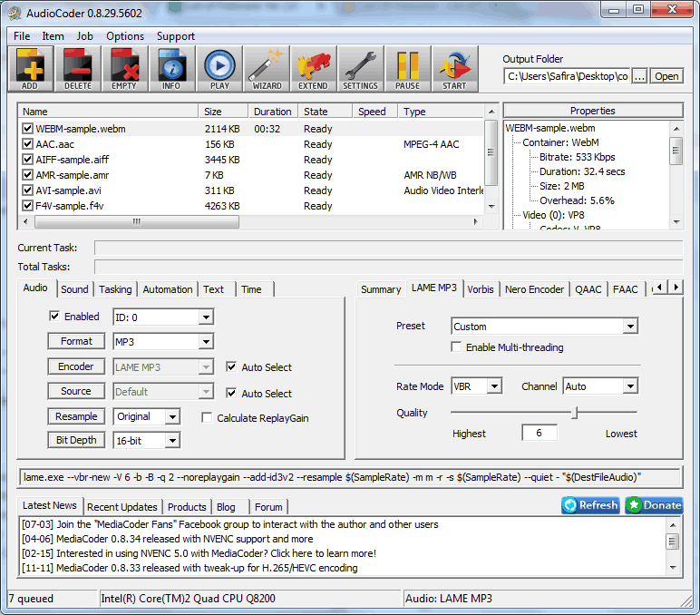700x615 pixels.
Task: Open the File menu
Action: coord(22,36)
